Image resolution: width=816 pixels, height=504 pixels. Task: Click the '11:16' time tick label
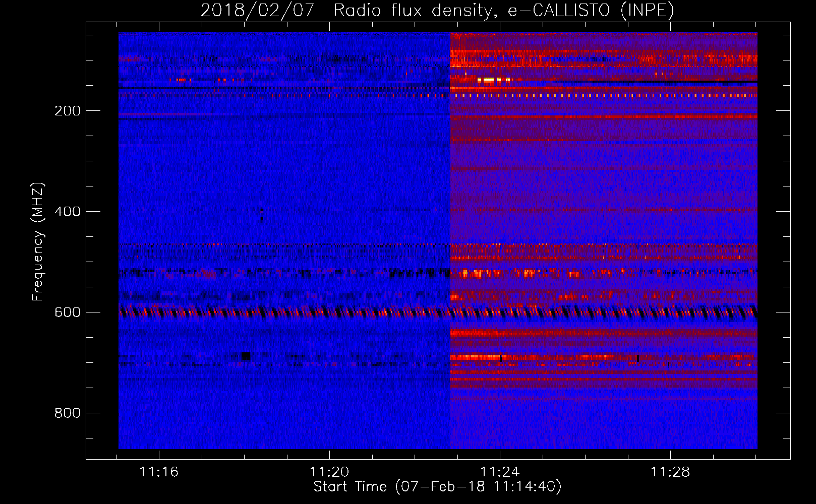tap(159, 472)
